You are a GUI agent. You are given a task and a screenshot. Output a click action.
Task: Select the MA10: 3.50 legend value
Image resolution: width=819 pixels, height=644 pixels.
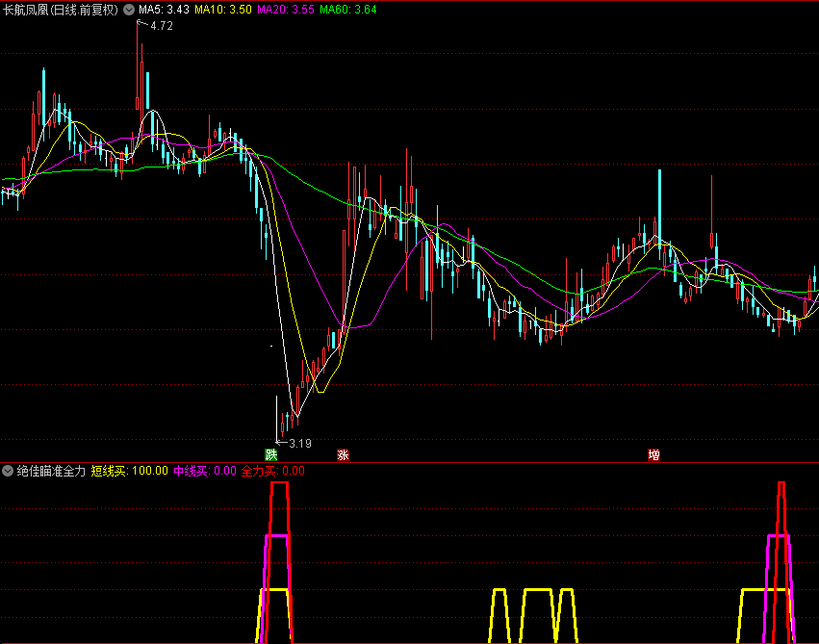coord(223,10)
